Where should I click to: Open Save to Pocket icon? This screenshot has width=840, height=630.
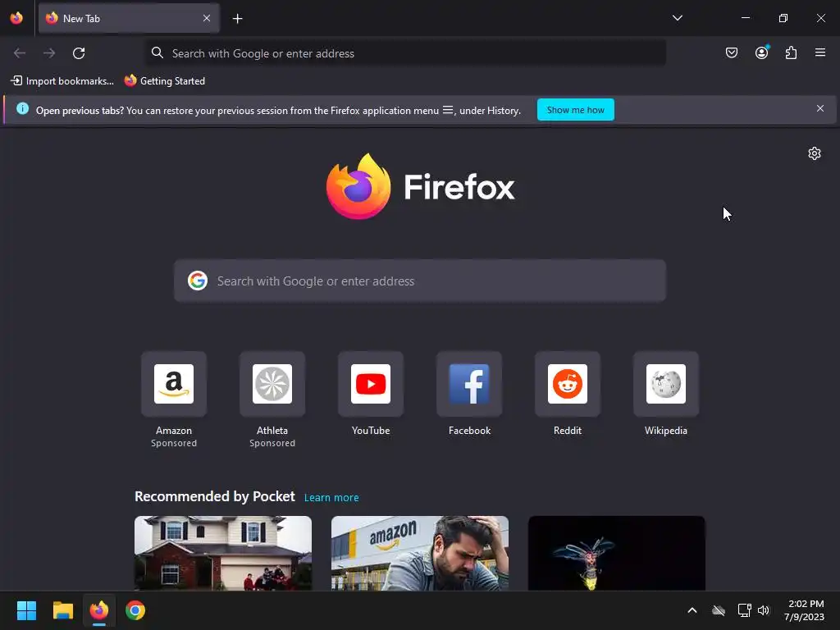(731, 52)
